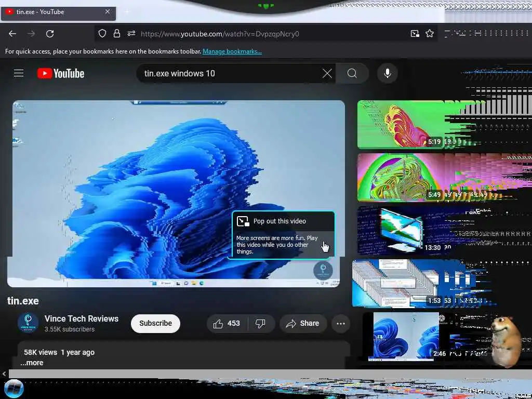532x399 pixels.
Task: Open the more actions three-dot button
Action: point(341,323)
